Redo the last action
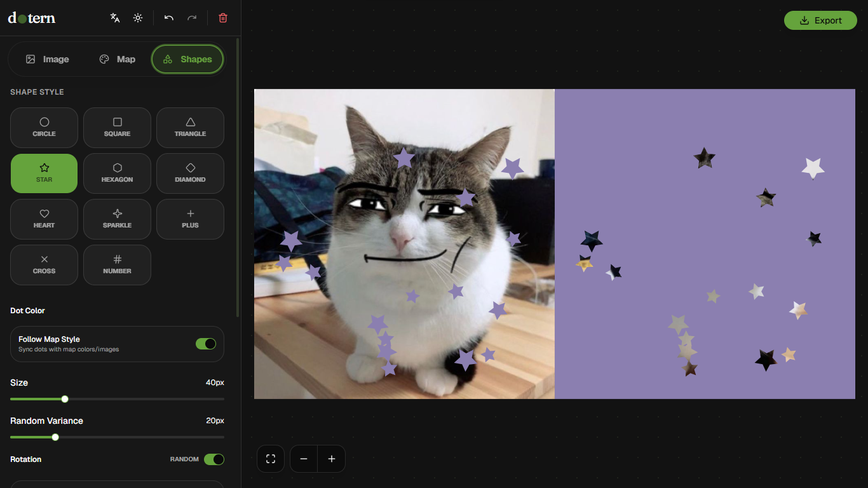Viewport: 868px width, 488px height. click(x=192, y=18)
